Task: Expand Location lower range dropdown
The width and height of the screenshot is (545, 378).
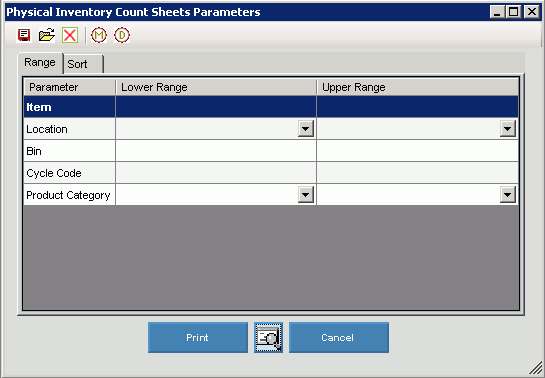Action: [306, 129]
